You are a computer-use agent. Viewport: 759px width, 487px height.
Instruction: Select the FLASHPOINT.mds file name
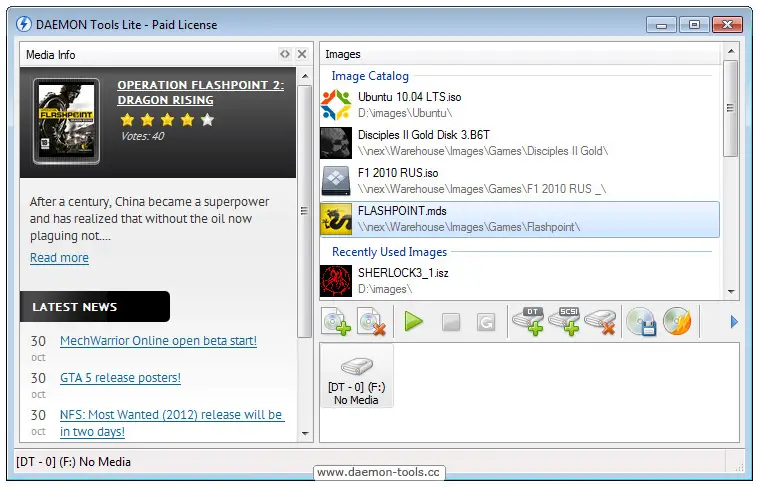pos(402,211)
